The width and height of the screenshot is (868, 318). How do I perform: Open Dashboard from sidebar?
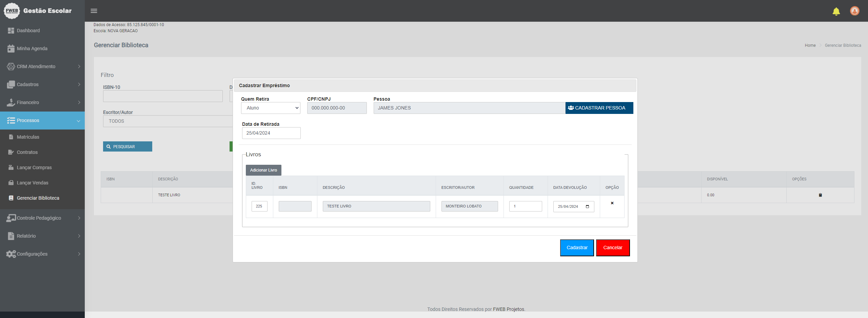[28, 31]
